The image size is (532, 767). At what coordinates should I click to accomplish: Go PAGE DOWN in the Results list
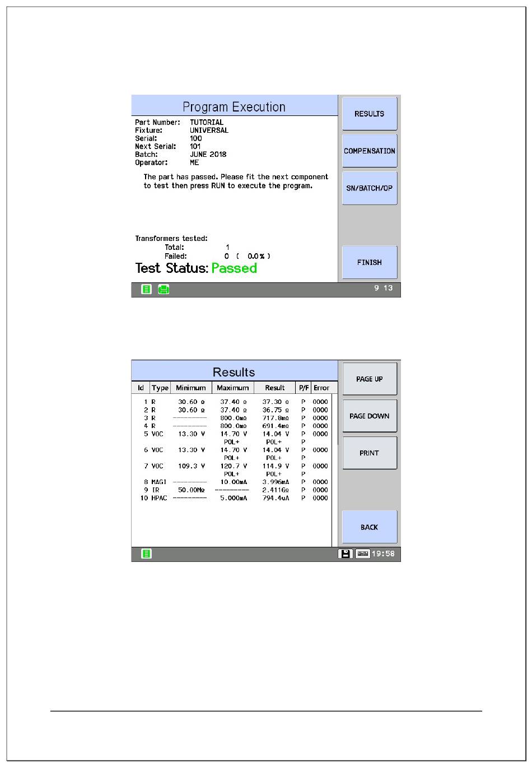(370, 416)
